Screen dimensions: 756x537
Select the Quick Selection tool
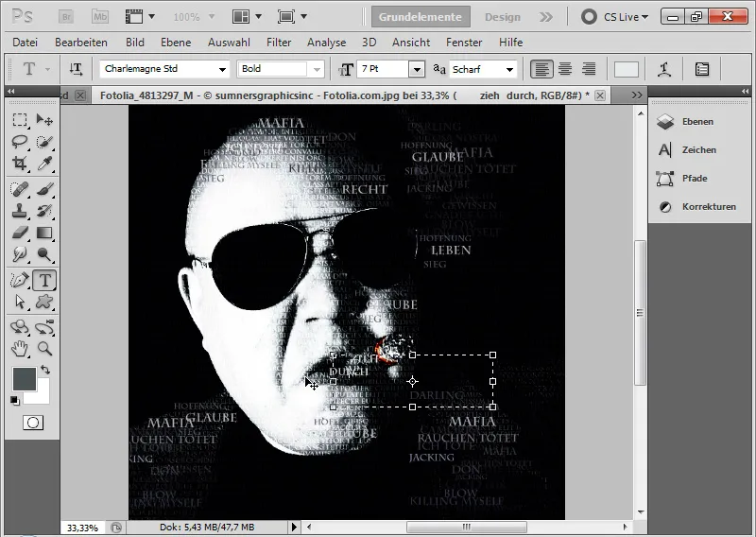click(44, 142)
